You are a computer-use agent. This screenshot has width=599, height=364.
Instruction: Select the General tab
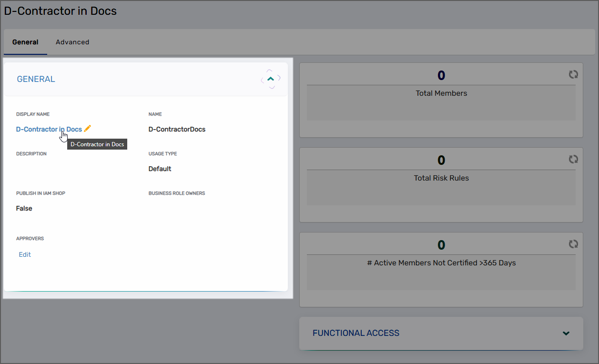25,42
